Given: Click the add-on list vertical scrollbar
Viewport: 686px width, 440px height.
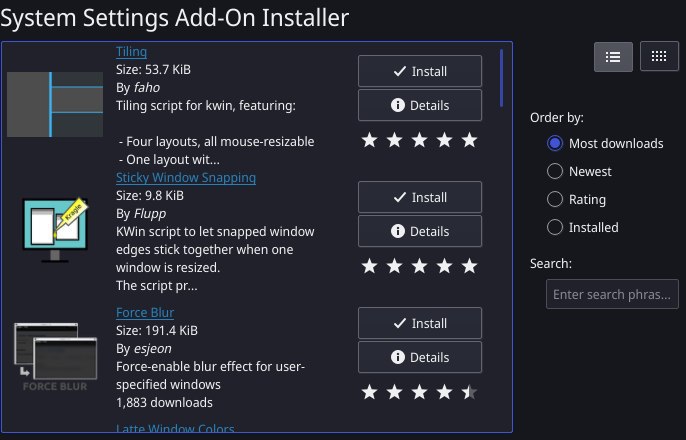Looking at the screenshot, I should [x=501, y=78].
